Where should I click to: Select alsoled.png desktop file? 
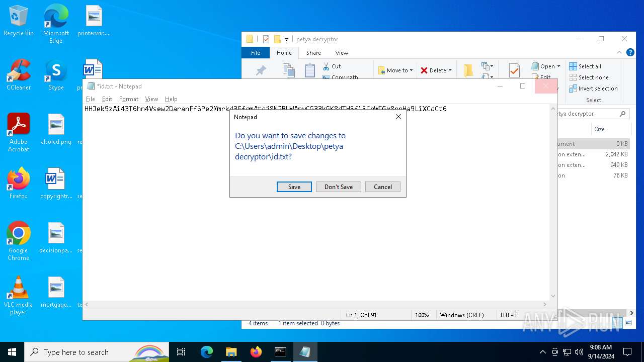point(56,129)
